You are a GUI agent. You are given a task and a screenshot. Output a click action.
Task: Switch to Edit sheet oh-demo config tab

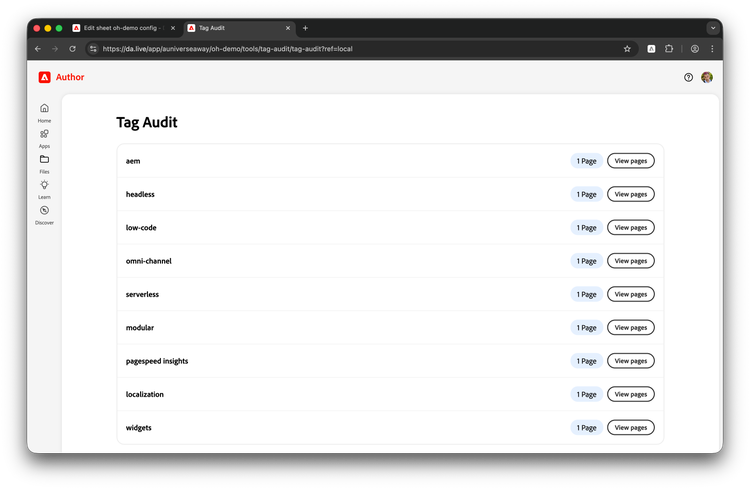pos(120,28)
